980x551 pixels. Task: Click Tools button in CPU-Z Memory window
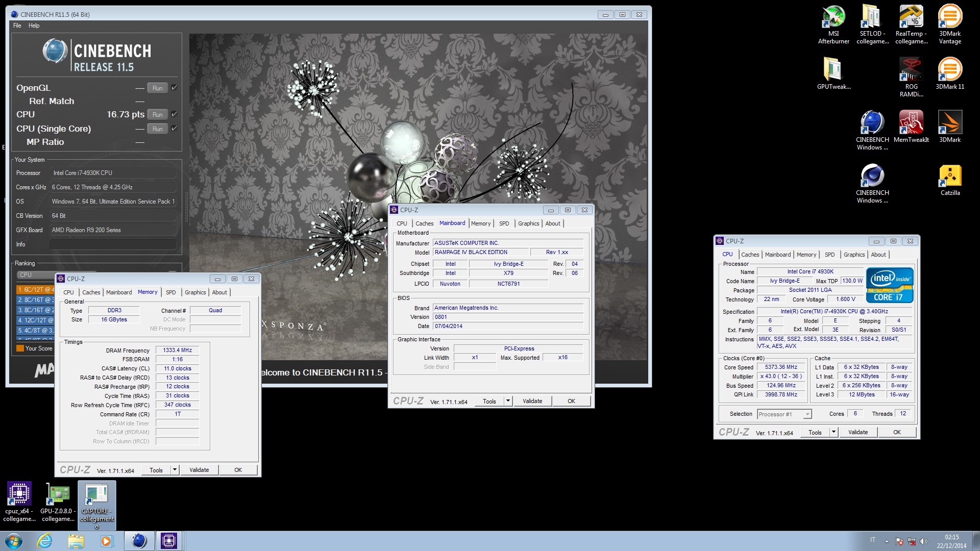coord(156,470)
